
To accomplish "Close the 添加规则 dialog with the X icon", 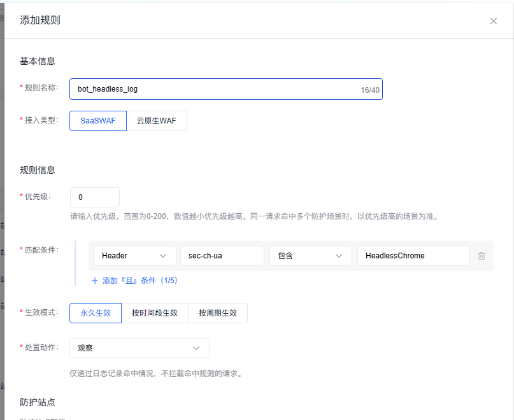I will (494, 21).
